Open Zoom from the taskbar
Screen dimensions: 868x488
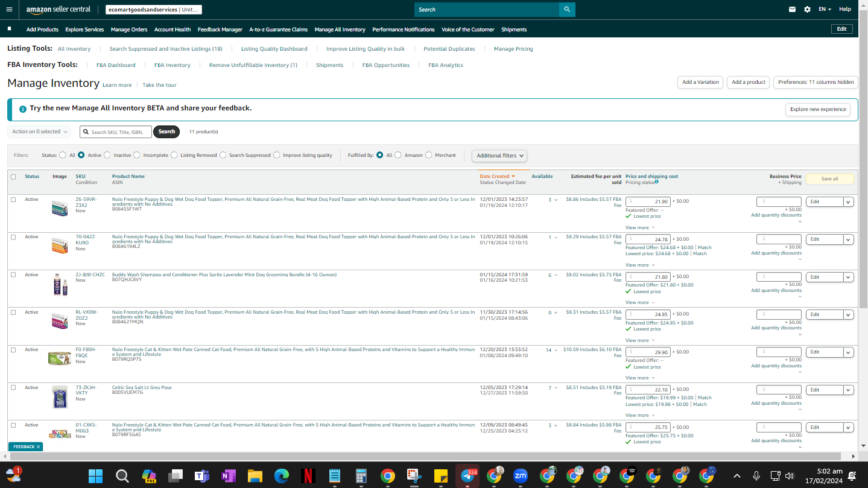520,476
